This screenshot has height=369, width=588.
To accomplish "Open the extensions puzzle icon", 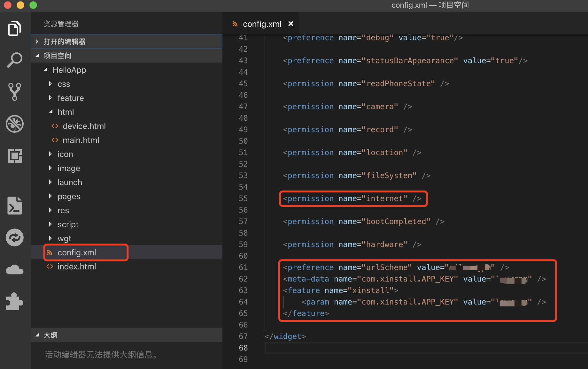I will pyautogui.click(x=14, y=301).
